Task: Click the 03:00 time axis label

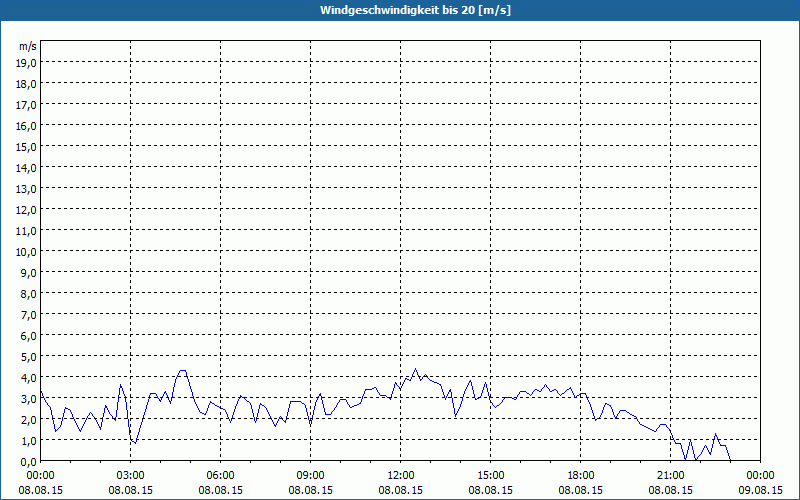Action: [131, 476]
